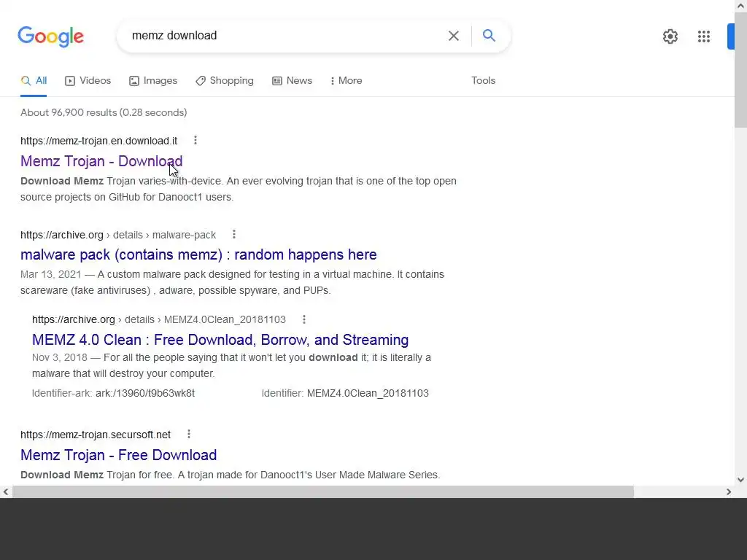Select the All tab
747x560 pixels.
34,80
